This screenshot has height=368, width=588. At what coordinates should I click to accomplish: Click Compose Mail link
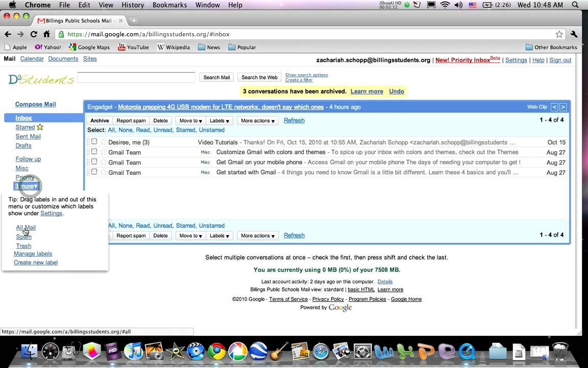[x=36, y=104]
